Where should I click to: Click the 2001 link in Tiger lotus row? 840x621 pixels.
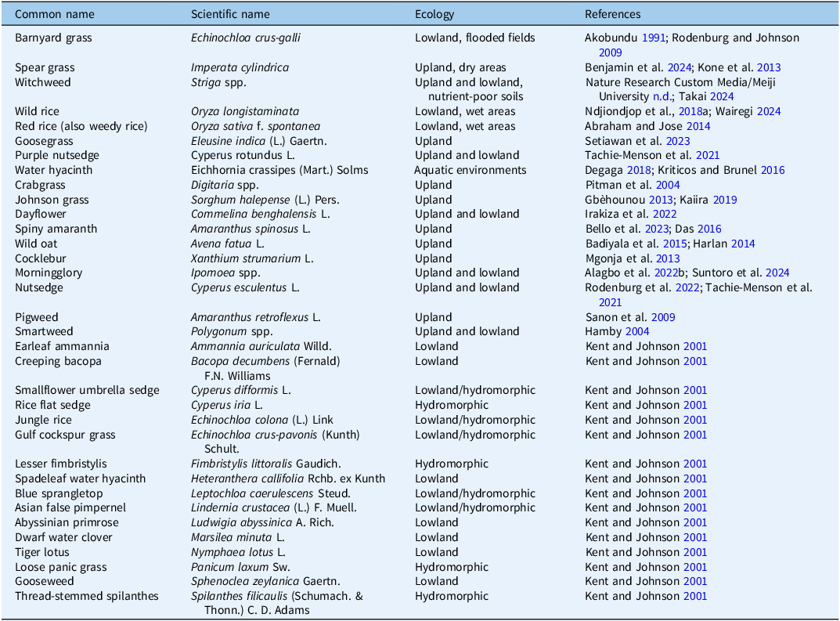click(695, 552)
